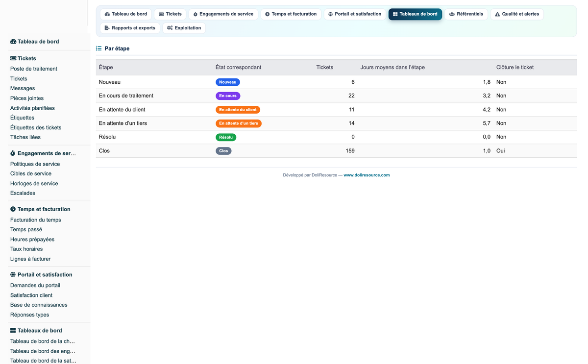Go to Pièces jointes
The width and height of the screenshot is (588, 364).
point(27,98)
